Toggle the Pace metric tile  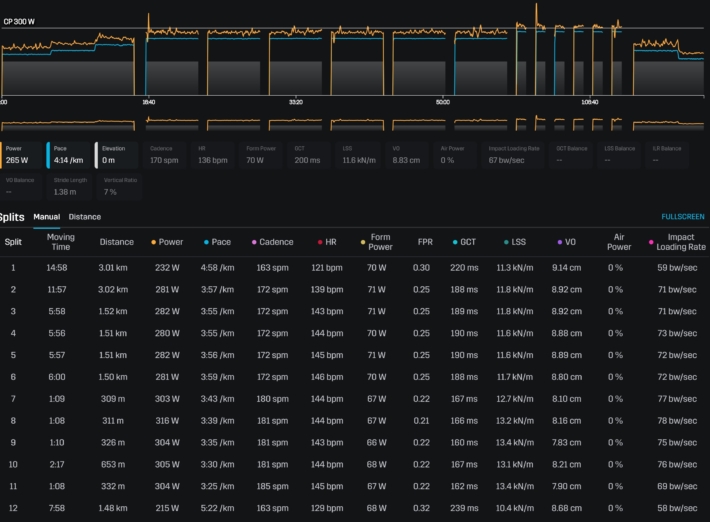tap(69, 154)
